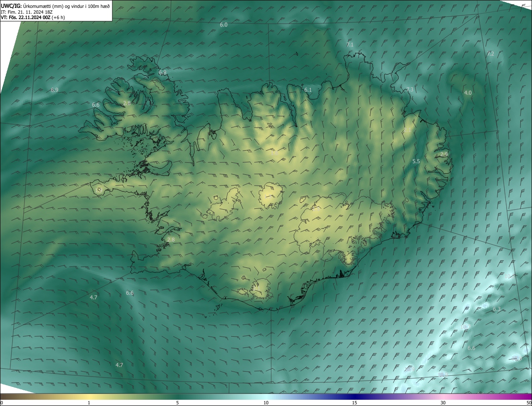Click the 30 tick label on the color scale
This screenshot has height=406, width=532.
(x=443, y=403)
